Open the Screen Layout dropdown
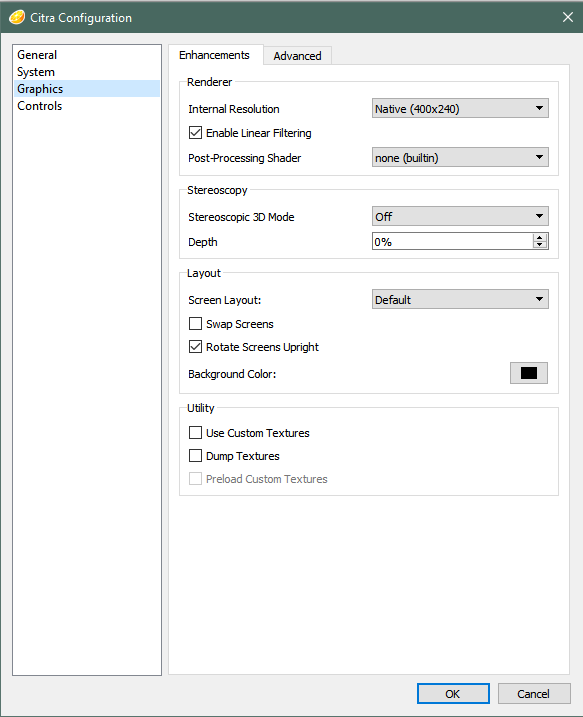Viewport: 583px width, 717px height. (x=460, y=300)
